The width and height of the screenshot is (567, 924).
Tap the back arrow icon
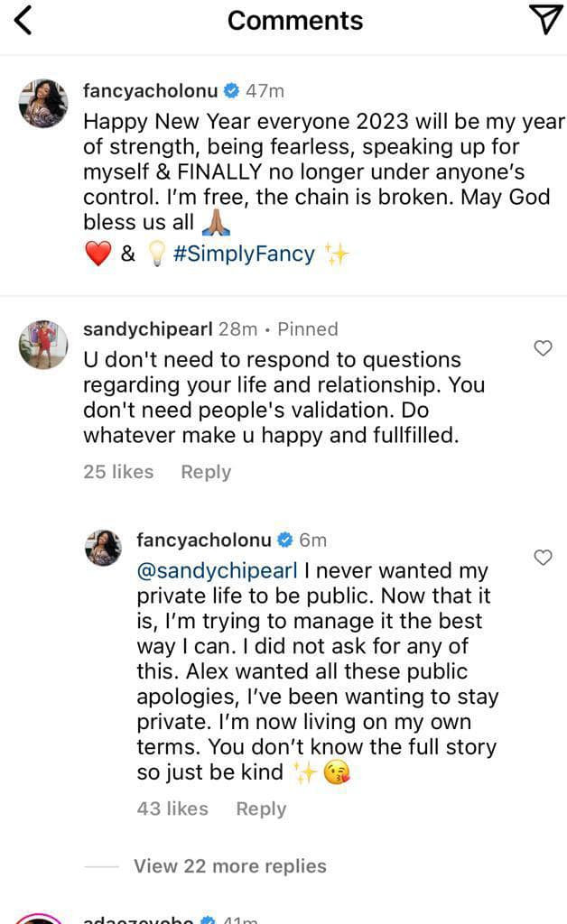24,20
